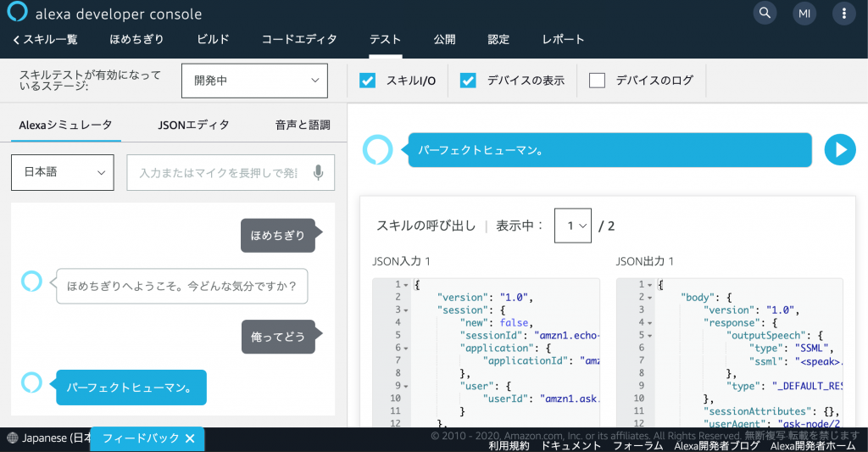The image size is (868, 452).
Task: Click the JSON入力 1 heading
Action: point(401,261)
